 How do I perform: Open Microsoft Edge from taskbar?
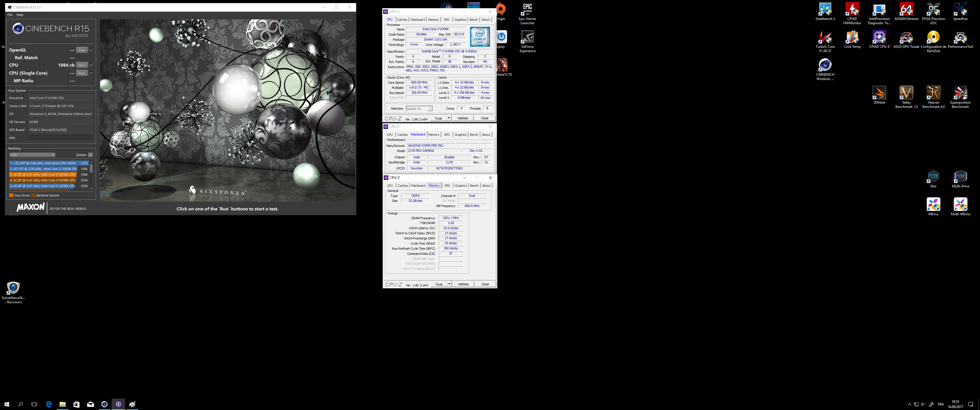click(49, 404)
